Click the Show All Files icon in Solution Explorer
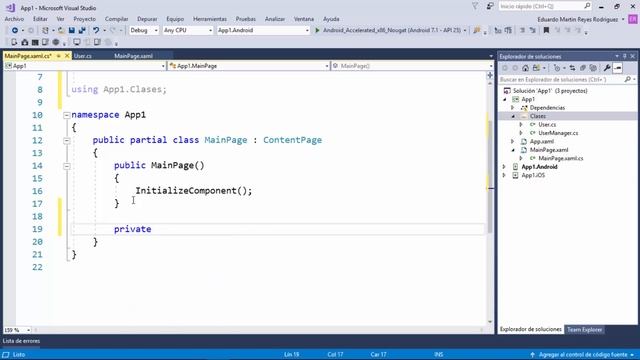This screenshot has width=640, height=360. pos(593,68)
